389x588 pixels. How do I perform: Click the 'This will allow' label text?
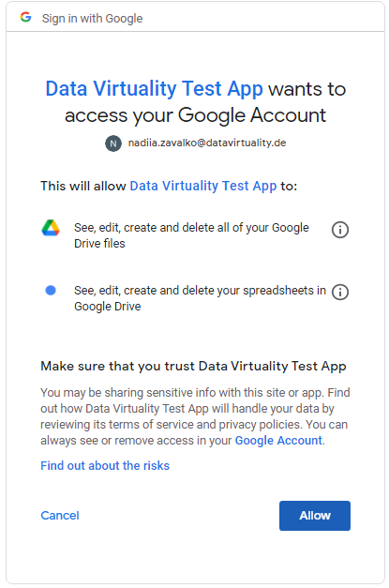pos(83,186)
